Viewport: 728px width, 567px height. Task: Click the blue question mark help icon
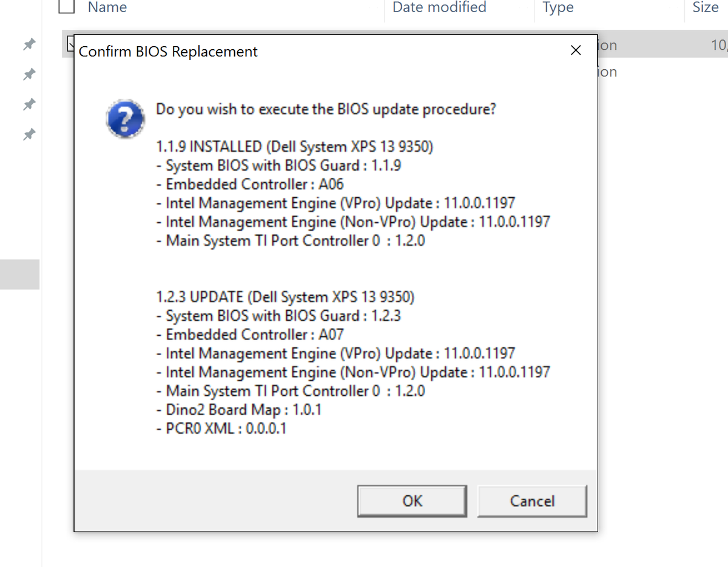[125, 119]
